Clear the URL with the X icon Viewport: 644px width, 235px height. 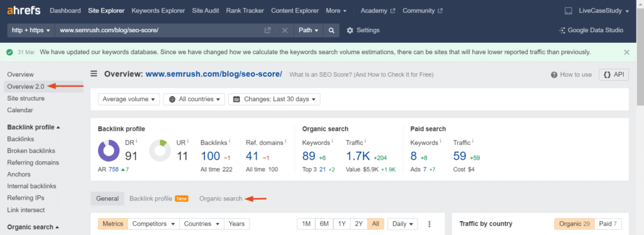tap(285, 30)
